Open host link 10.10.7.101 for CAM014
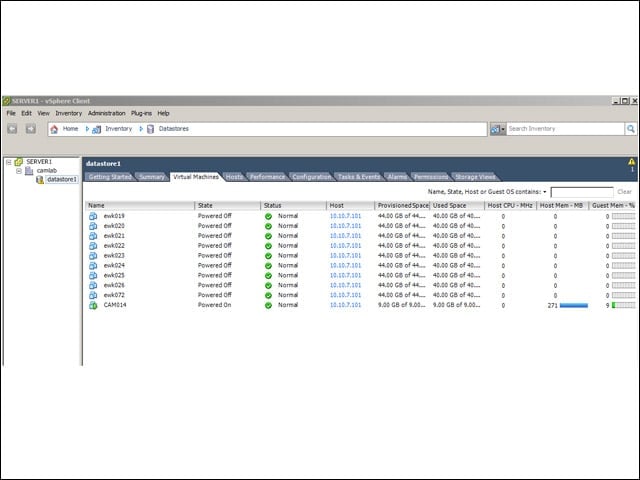 pos(345,305)
